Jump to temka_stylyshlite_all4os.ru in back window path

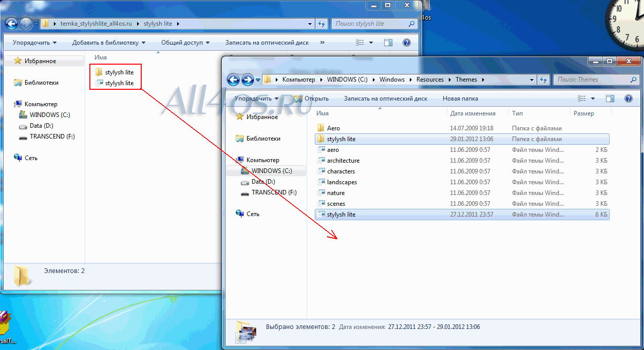tap(96, 24)
